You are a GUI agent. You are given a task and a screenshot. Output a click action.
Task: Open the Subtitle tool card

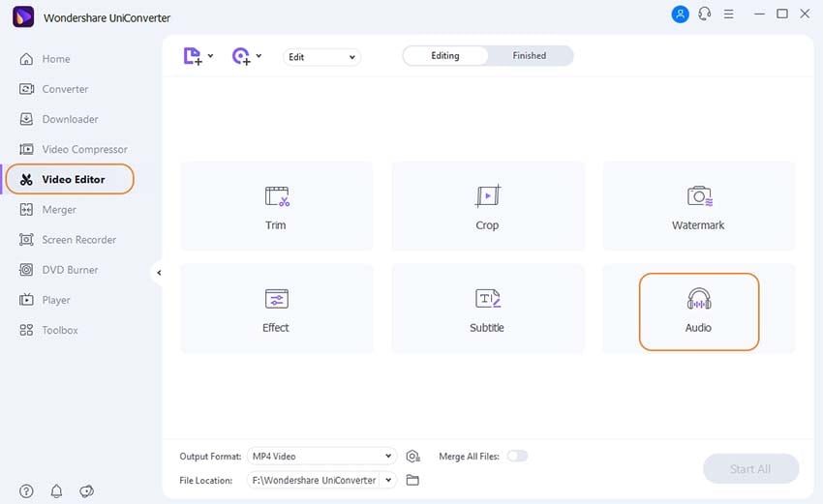click(488, 309)
